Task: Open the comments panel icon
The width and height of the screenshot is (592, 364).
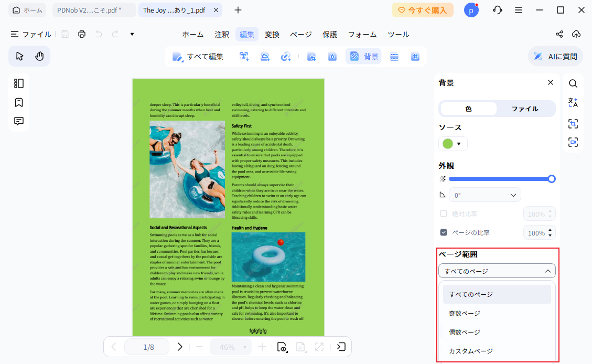Action: pos(19,121)
